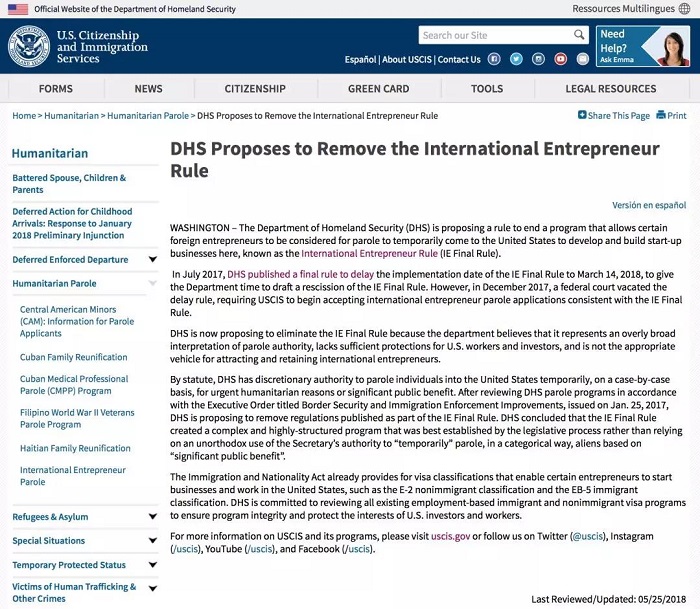The image size is (700, 609).
Task: Expand Special Situations section
Action: [x=153, y=541]
